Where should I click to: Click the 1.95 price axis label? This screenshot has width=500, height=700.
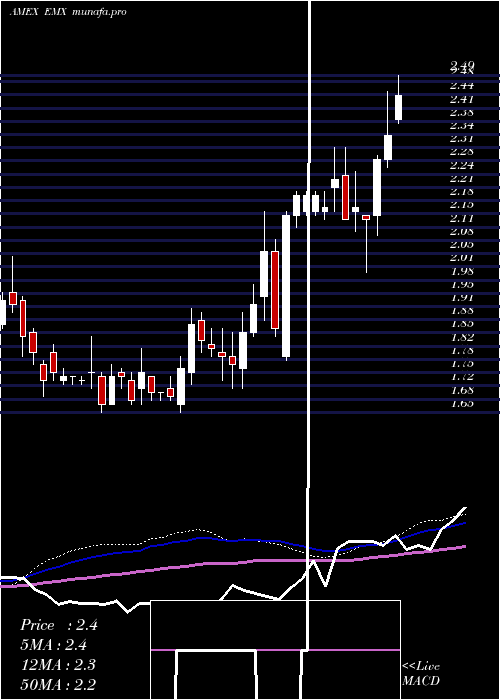[x=462, y=284]
